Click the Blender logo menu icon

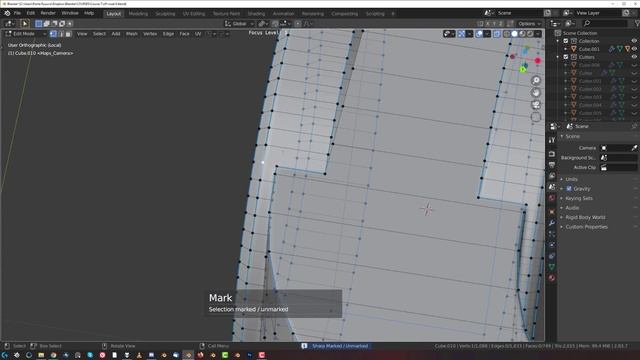(x=7, y=13)
